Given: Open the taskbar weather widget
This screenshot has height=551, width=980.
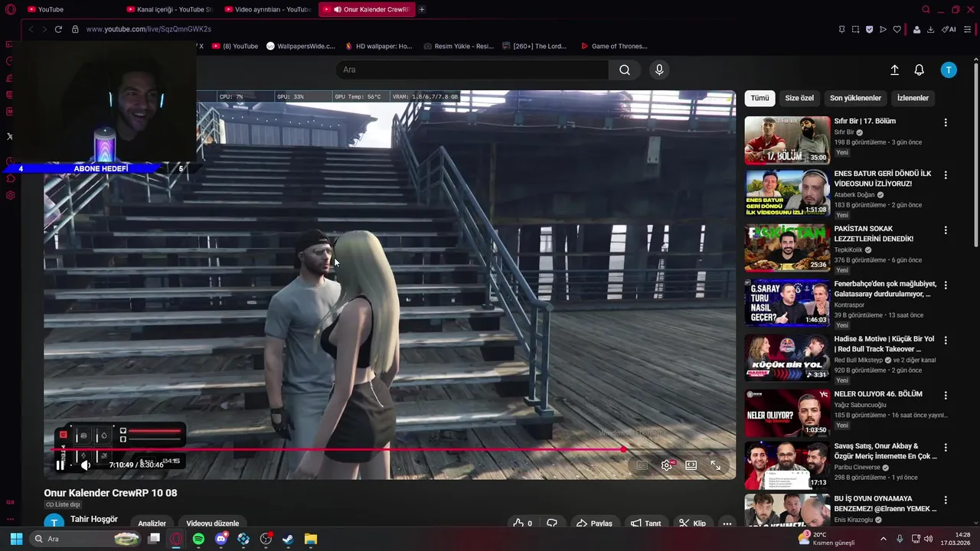Looking at the screenshot, I should coord(825,539).
